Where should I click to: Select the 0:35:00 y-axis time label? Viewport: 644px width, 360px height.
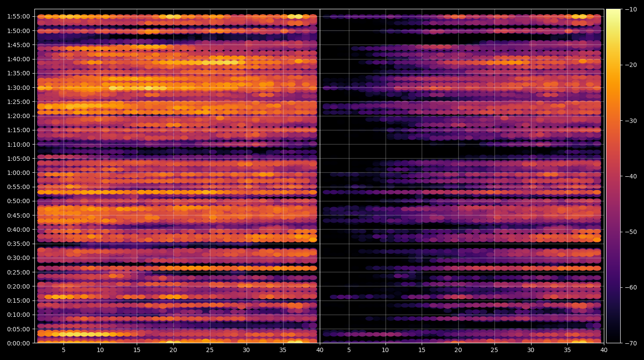pos(19,244)
